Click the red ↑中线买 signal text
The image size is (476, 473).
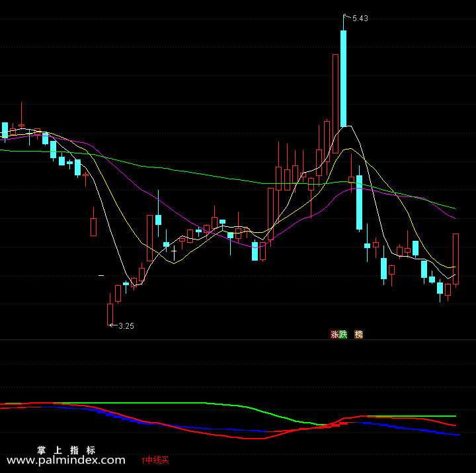pyautogui.click(x=155, y=460)
